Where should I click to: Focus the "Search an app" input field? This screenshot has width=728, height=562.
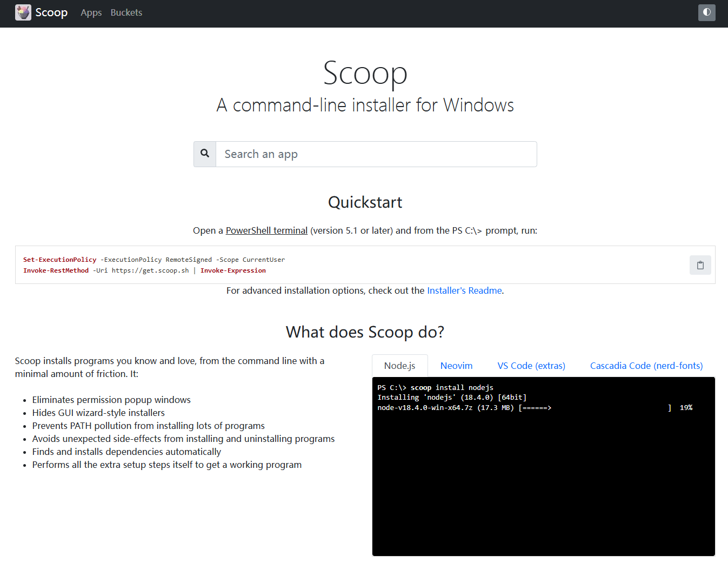[x=376, y=154]
